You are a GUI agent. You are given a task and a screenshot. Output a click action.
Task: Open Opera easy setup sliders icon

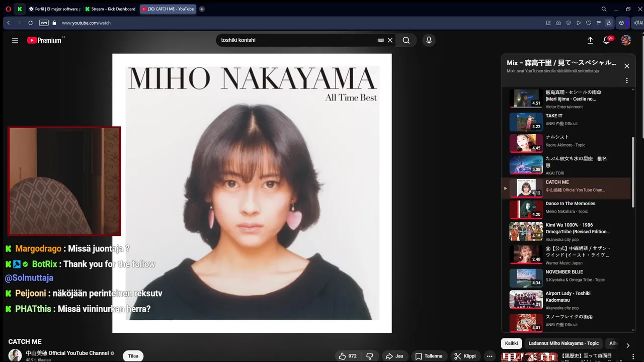click(x=599, y=23)
